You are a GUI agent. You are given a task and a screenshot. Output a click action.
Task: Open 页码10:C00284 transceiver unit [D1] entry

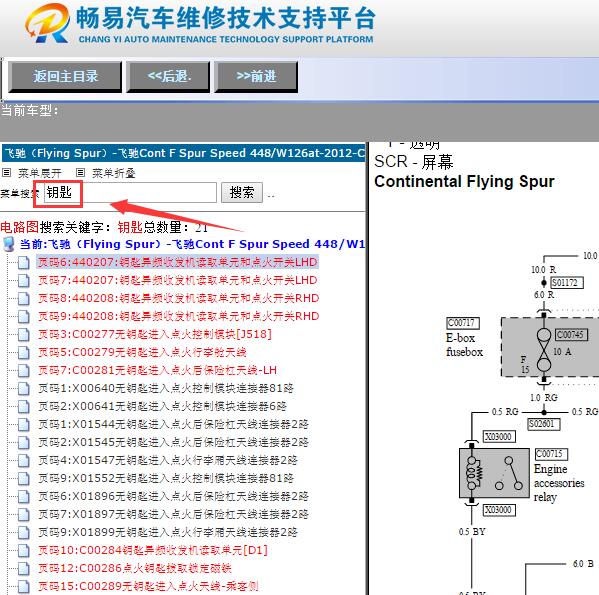click(x=153, y=550)
